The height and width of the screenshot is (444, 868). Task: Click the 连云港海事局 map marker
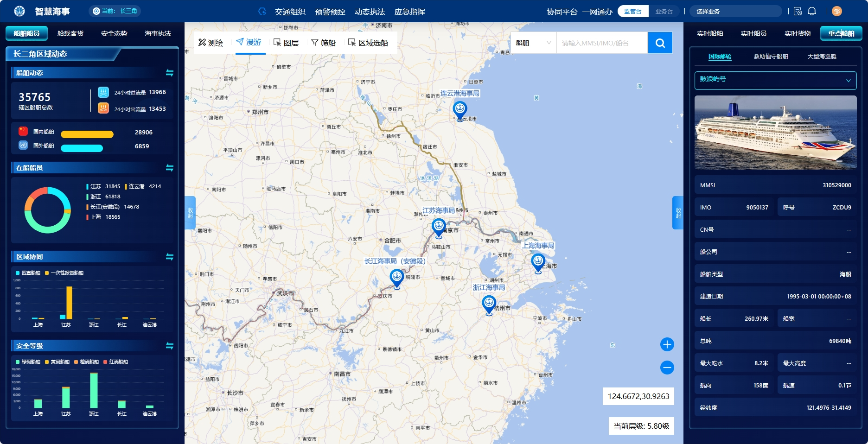460,111
